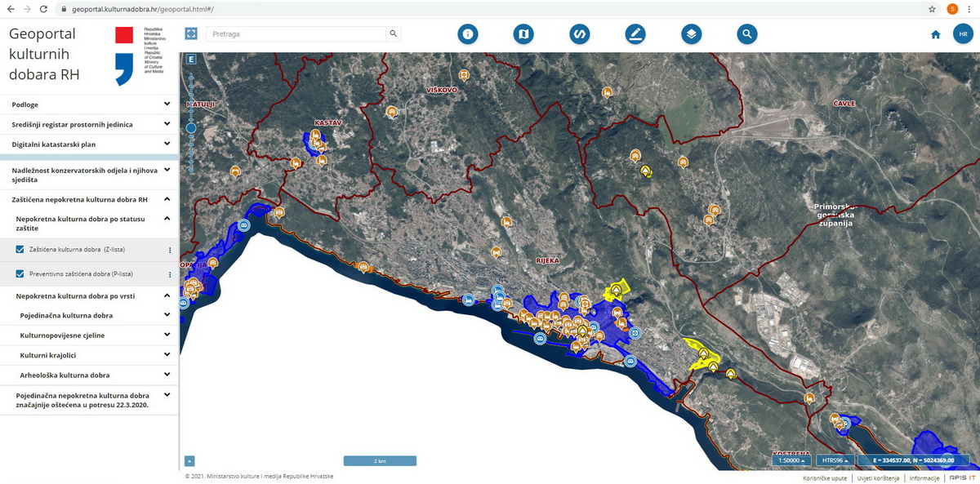980x484 pixels.
Task: Open Korisničke upute link
Action: point(822,477)
